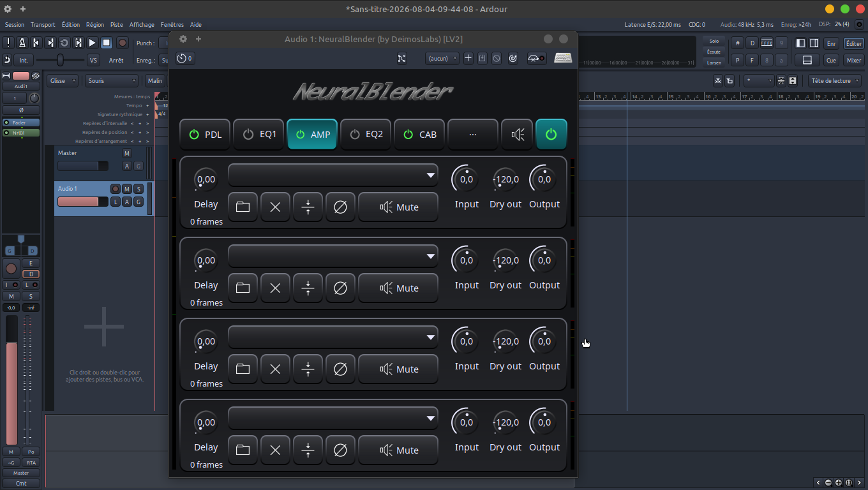Open the plugin CPU/DSP meter icon
This screenshot has height=490, width=868.
537,58
